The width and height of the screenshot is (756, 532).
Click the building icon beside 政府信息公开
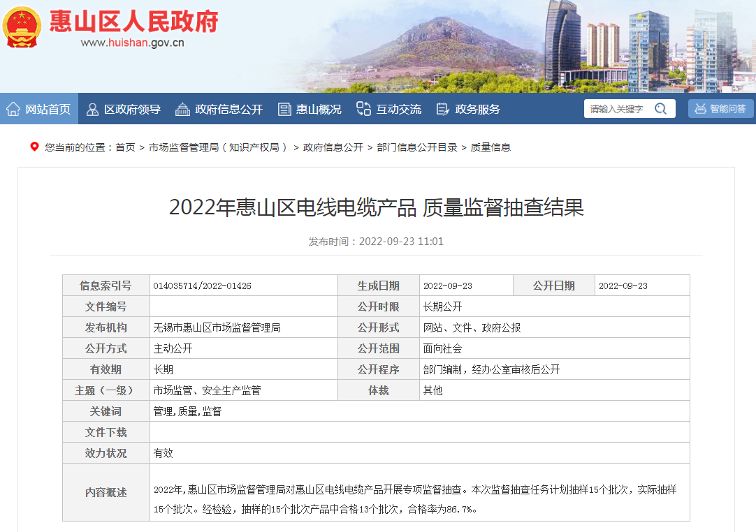(182, 109)
